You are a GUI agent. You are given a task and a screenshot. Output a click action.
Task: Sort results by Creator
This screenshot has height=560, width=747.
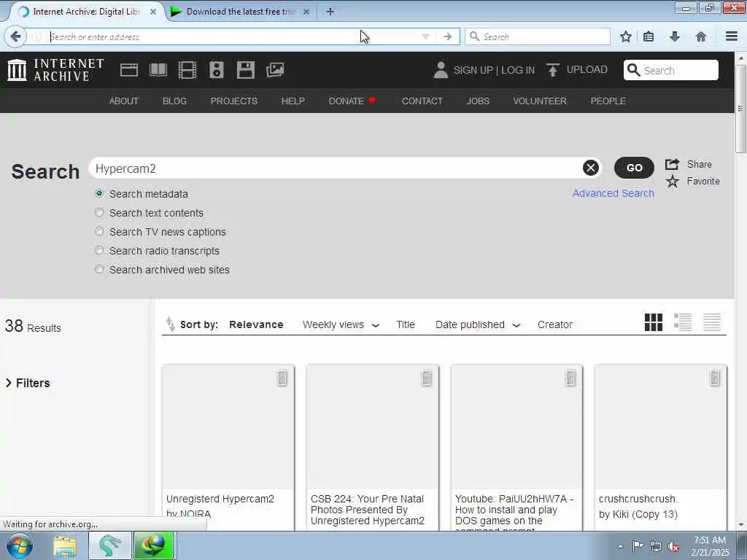(555, 324)
